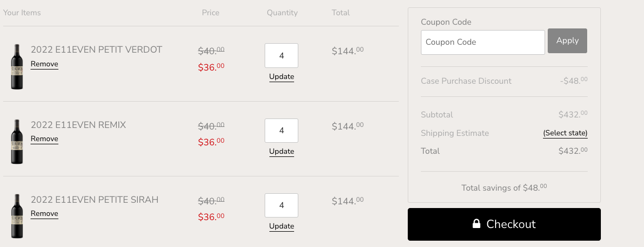
Task: Click the Petit Verdot bottle thumbnail
Action: (17, 66)
